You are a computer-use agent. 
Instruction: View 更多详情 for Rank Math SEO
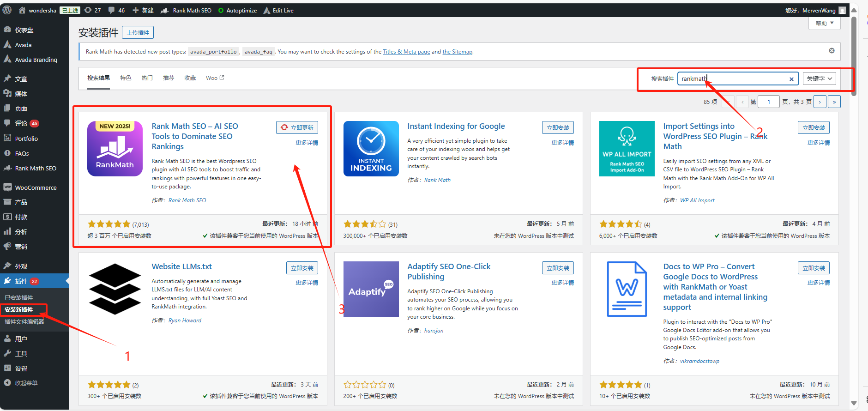[307, 143]
